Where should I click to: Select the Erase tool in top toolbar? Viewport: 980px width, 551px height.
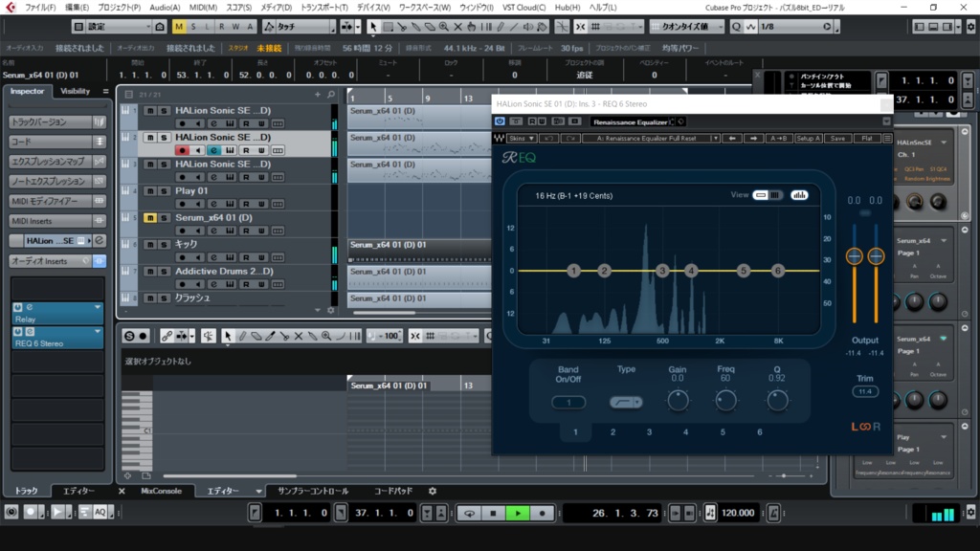pos(430,27)
